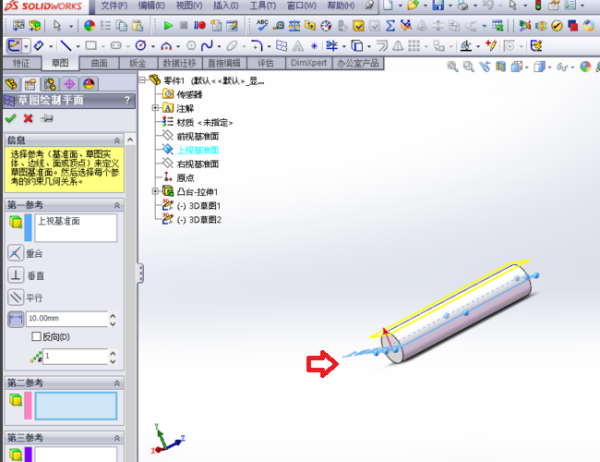Screen dimensions: 600x462
Task: Select the Circle sketch tool
Action: [141, 46]
